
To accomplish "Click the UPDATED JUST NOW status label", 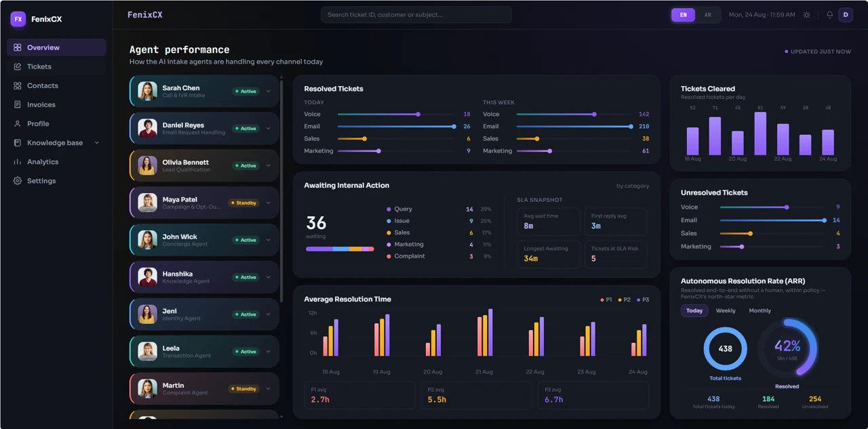I will pos(818,52).
